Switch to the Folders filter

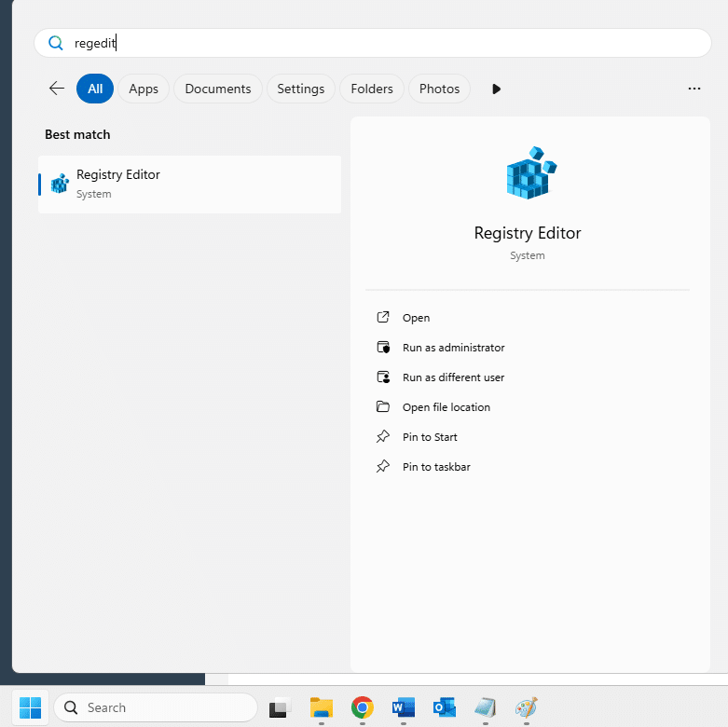pos(372,89)
